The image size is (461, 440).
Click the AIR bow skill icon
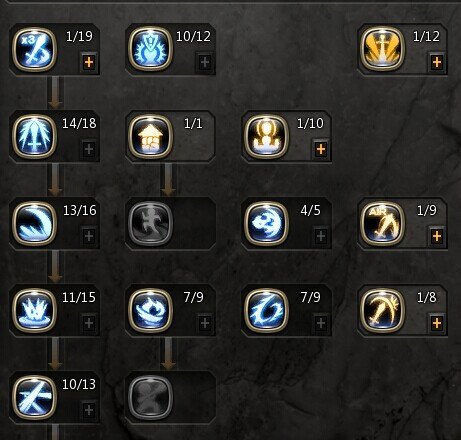(x=382, y=224)
